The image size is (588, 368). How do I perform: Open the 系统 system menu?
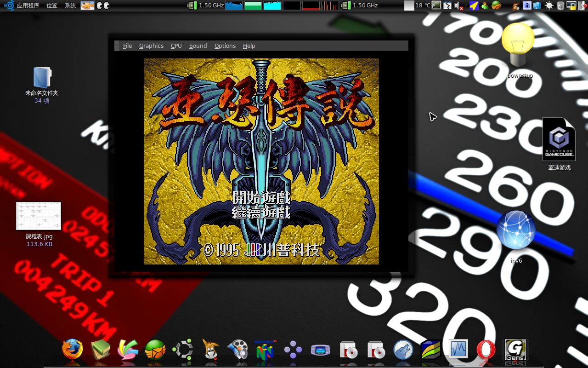pos(70,6)
